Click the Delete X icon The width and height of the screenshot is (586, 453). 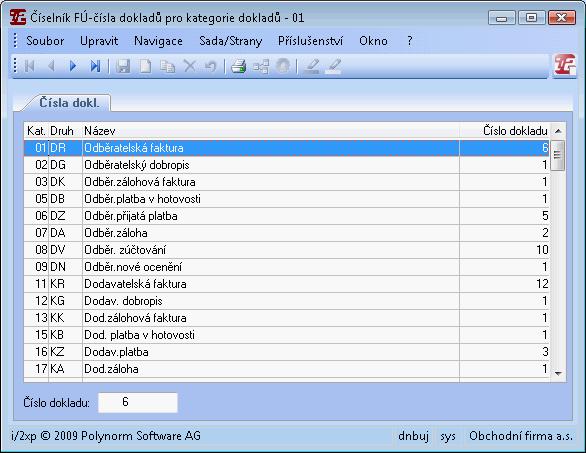(189, 67)
